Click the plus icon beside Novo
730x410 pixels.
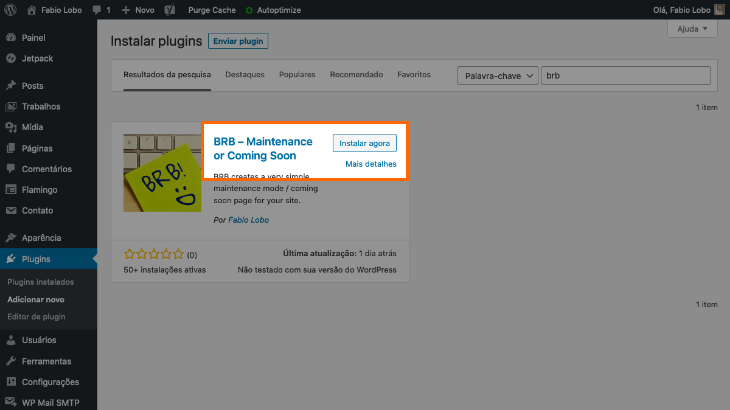(x=126, y=10)
